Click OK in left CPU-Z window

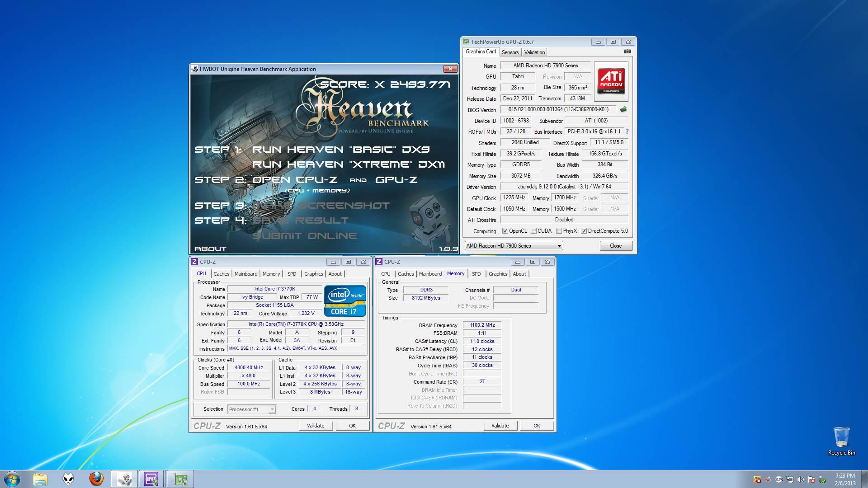[352, 426]
